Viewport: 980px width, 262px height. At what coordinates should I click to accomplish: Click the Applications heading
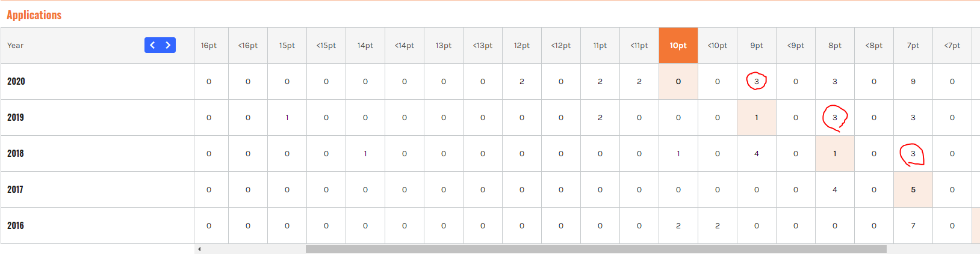tap(34, 15)
